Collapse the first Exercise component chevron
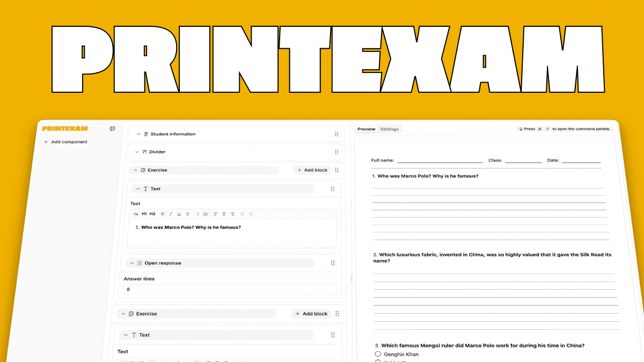The height and width of the screenshot is (362, 644). [x=136, y=170]
